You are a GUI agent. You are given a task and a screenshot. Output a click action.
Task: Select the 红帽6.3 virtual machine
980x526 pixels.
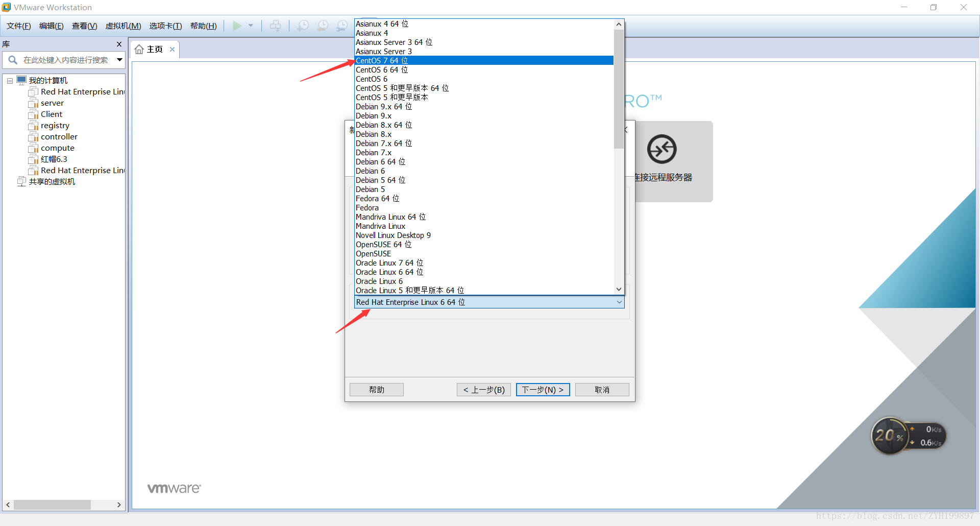[x=54, y=159]
